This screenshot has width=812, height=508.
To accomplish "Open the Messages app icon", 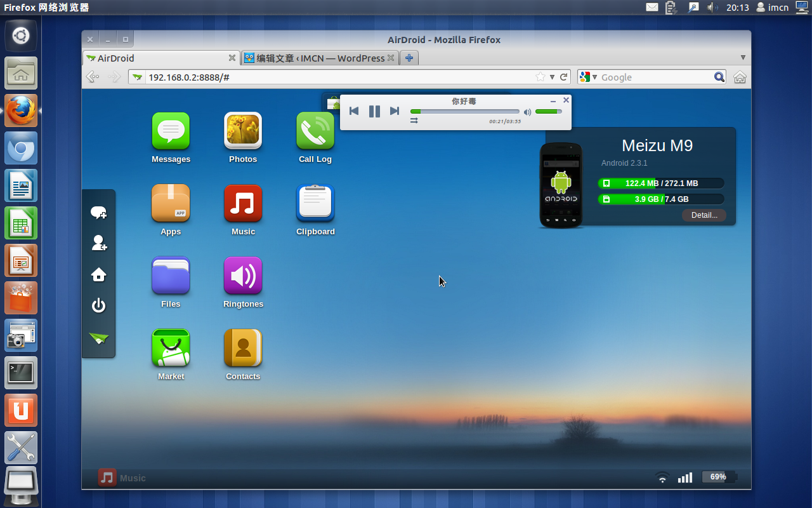I will [x=171, y=131].
